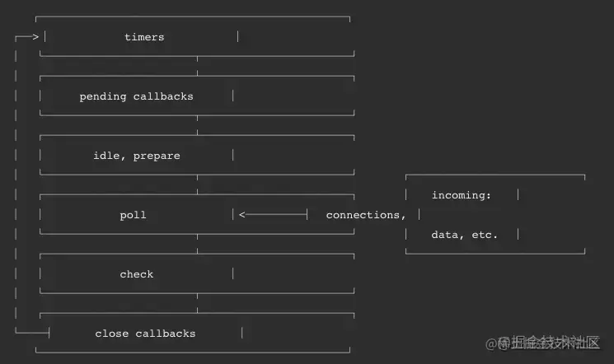Click the "idle, prepare" phase label
Viewport: 614px width, 364px height.
click(x=137, y=156)
